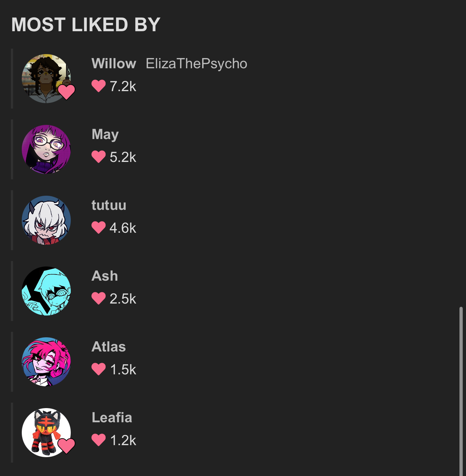Open May's purple-haired avatar

(x=46, y=149)
